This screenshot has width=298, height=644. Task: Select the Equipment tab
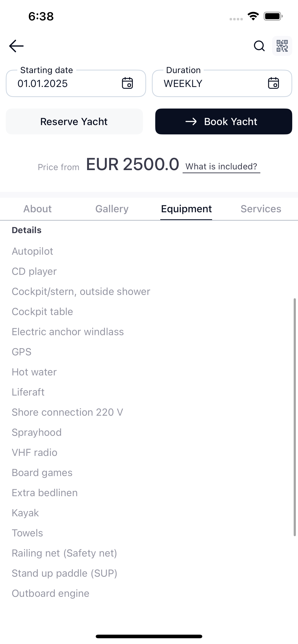(186, 209)
